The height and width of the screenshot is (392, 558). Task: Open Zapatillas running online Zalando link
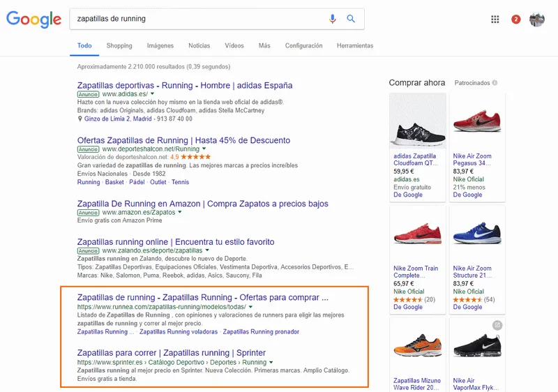click(x=176, y=242)
